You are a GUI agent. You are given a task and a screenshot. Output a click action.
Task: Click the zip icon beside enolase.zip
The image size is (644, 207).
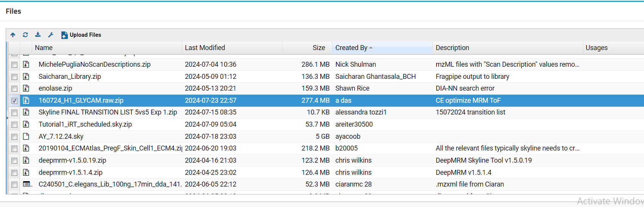click(x=26, y=88)
